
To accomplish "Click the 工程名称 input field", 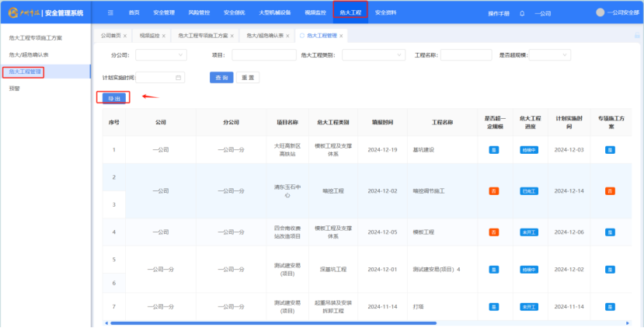I will point(466,55).
